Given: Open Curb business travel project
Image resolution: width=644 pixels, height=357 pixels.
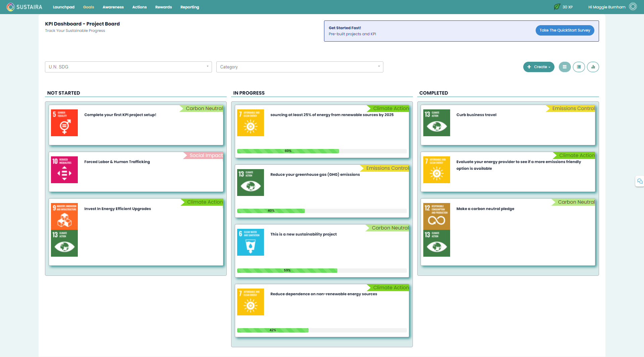Looking at the screenshot, I should tap(476, 115).
